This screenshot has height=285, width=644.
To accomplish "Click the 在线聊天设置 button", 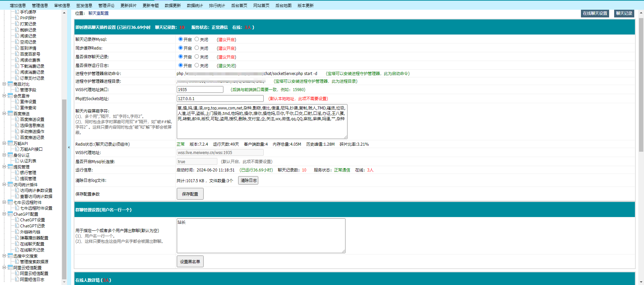I will click(x=595, y=13).
